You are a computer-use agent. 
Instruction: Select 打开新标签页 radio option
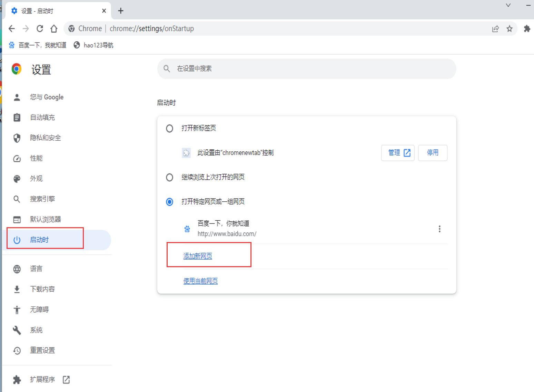tap(169, 129)
